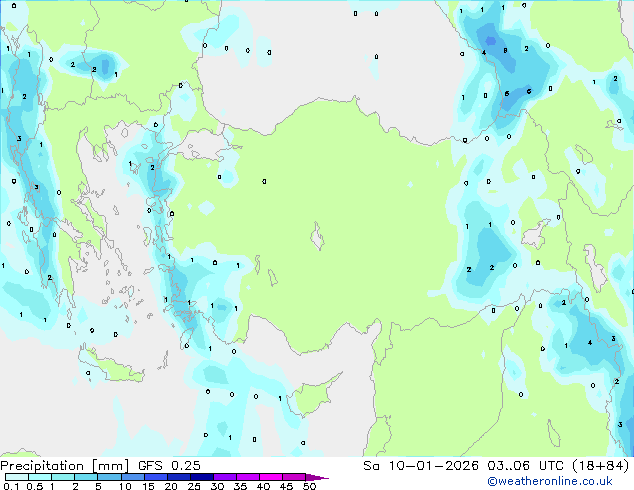
Task: Click the legend label '10'
Action: point(125,486)
